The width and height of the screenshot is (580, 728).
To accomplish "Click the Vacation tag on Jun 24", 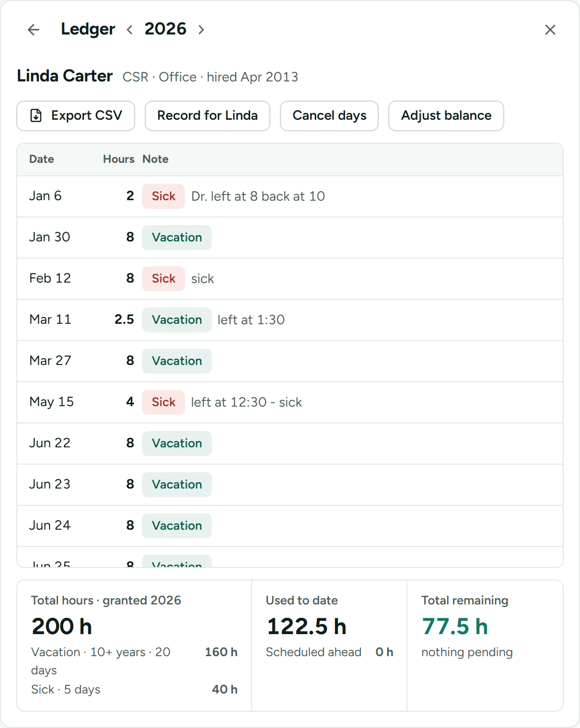I will pyautogui.click(x=177, y=526).
